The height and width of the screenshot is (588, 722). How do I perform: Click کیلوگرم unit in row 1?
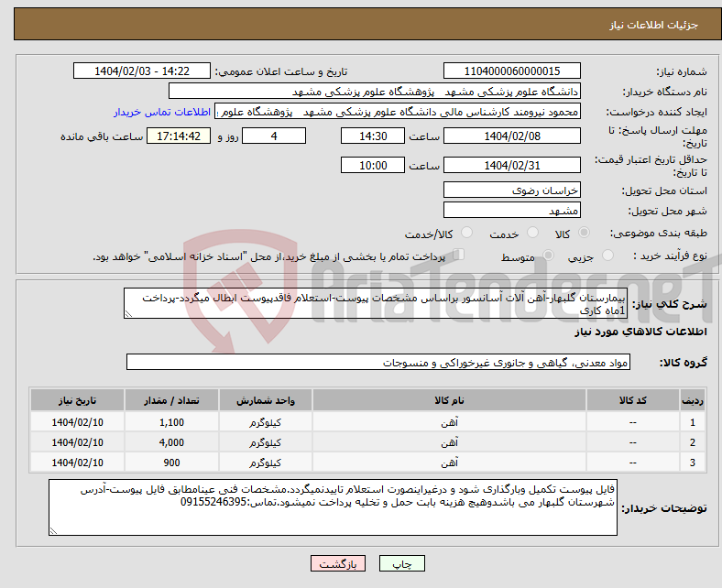tap(265, 422)
